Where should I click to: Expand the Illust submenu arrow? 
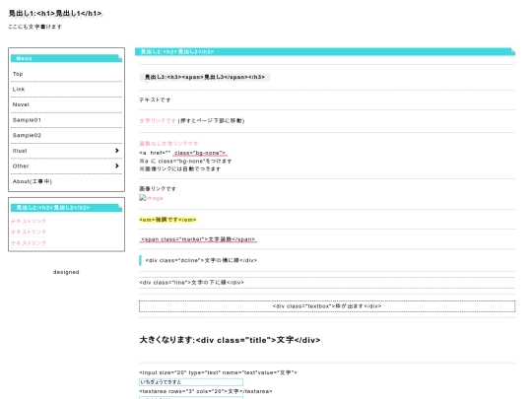(117, 151)
